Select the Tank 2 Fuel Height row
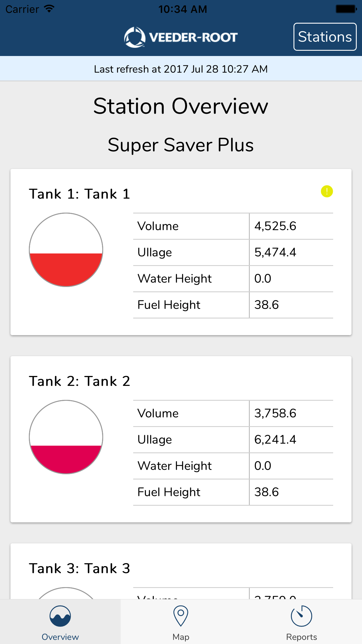 pos(233,492)
